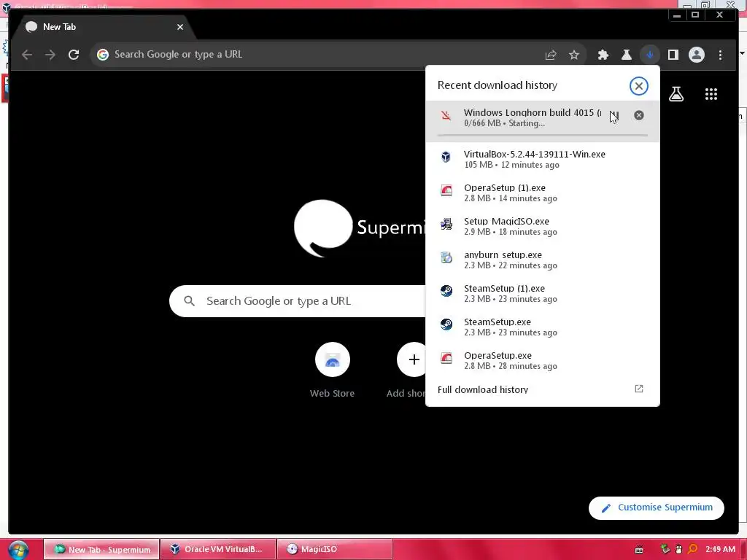The image size is (747, 560).
Task: Click the forward navigation arrow
Action: coord(50,55)
